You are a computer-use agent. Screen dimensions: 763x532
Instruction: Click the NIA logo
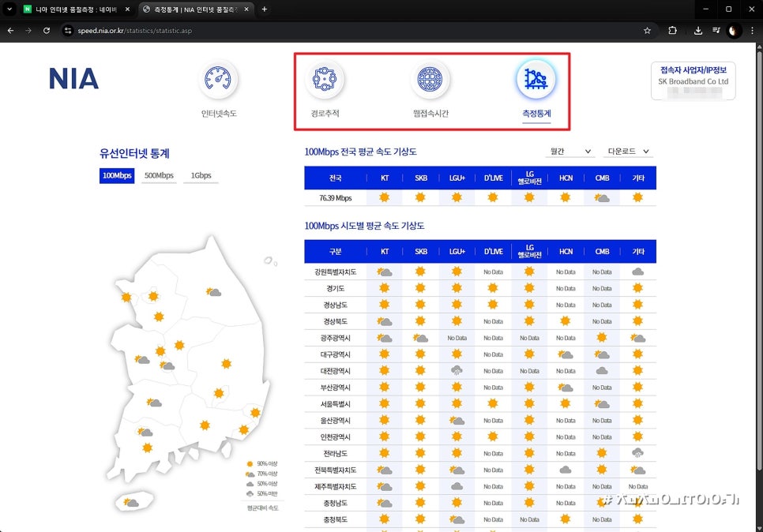pos(73,79)
